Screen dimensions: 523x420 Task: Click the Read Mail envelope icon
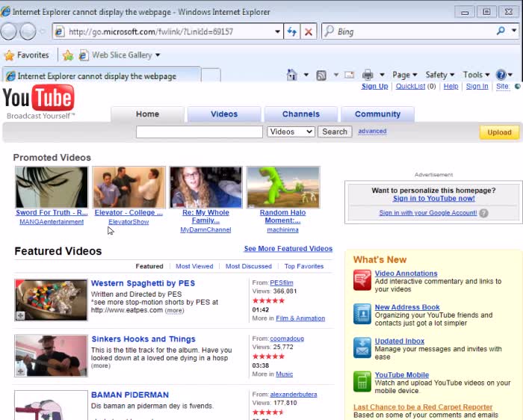(x=349, y=75)
